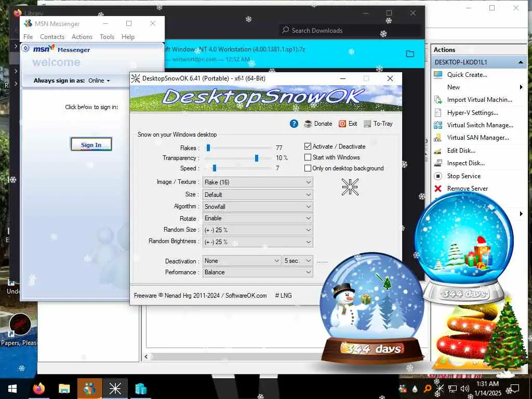Open the Algorithm dropdown

pyautogui.click(x=258, y=207)
